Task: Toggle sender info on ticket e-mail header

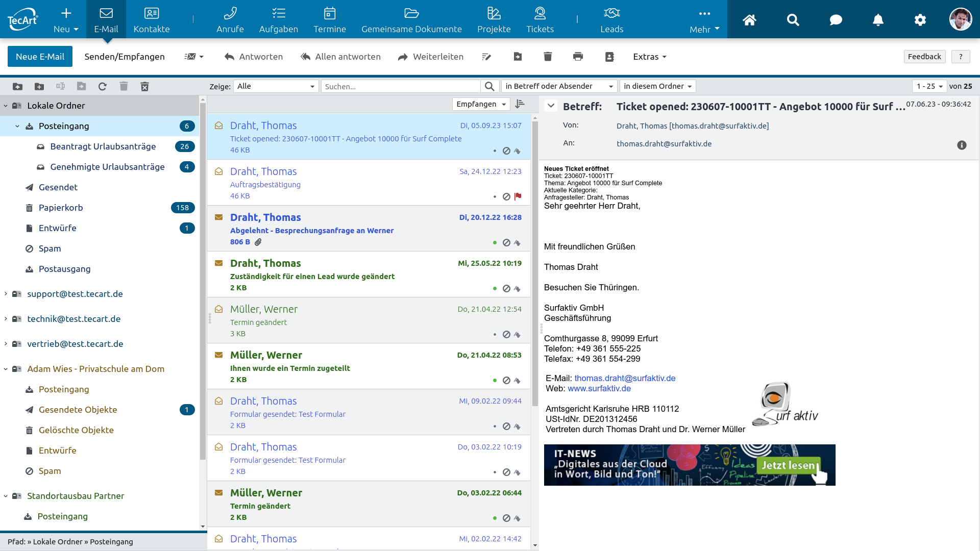Action: pos(962,145)
